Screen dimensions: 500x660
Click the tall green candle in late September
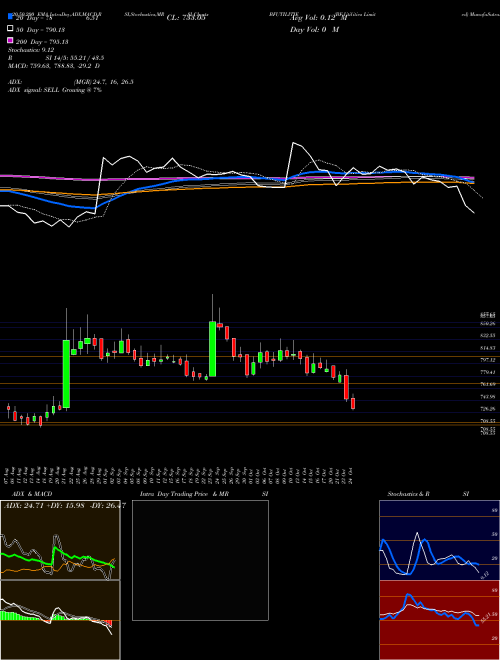pyautogui.click(x=213, y=349)
